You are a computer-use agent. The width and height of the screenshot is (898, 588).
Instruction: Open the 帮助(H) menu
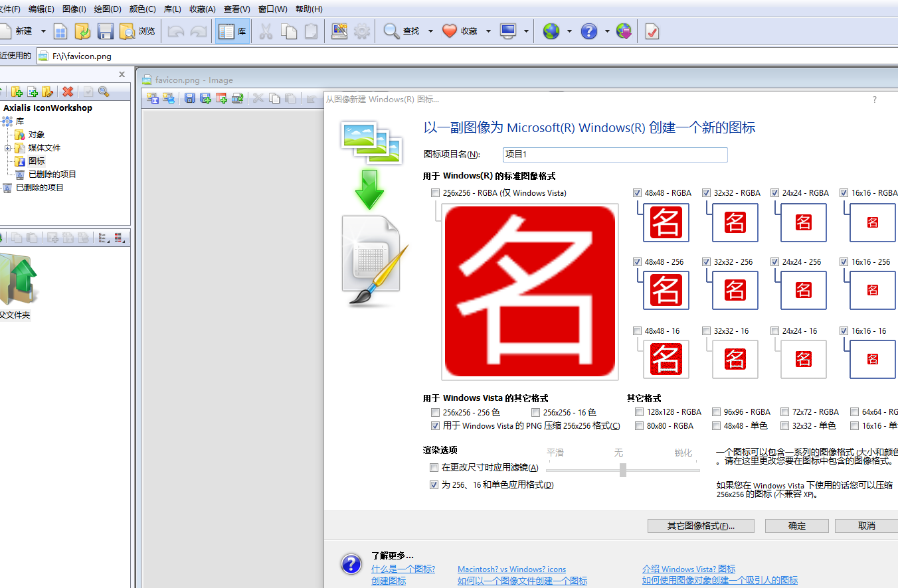(309, 9)
